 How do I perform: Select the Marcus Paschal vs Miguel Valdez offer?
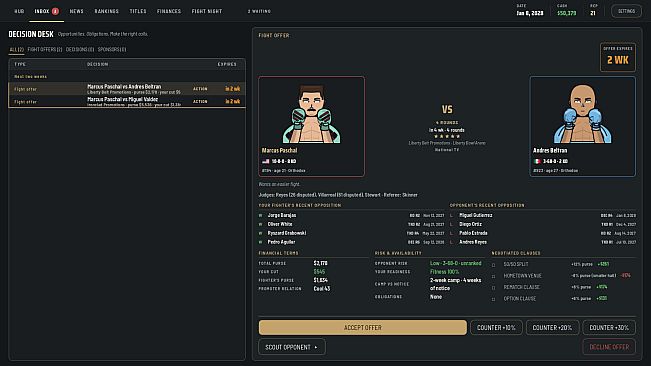tap(127, 101)
